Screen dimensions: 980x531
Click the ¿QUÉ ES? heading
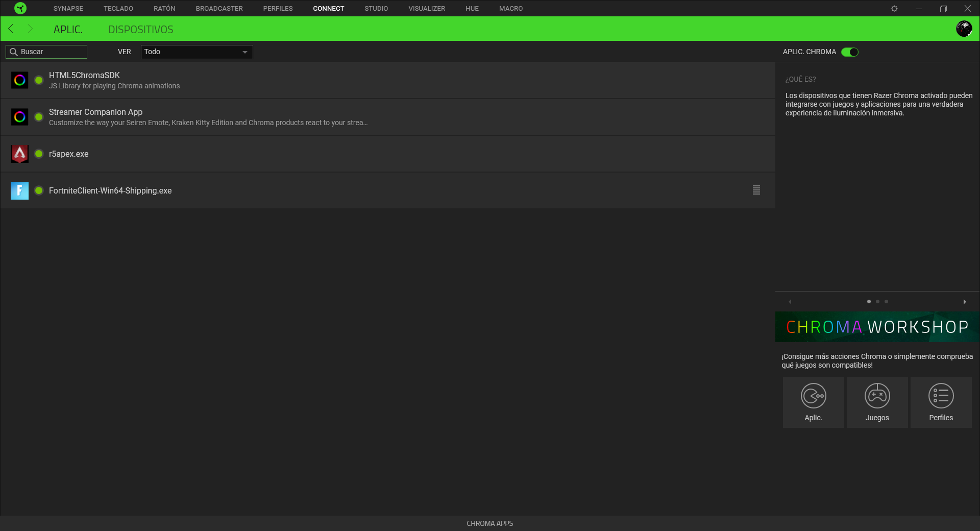click(x=800, y=79)
